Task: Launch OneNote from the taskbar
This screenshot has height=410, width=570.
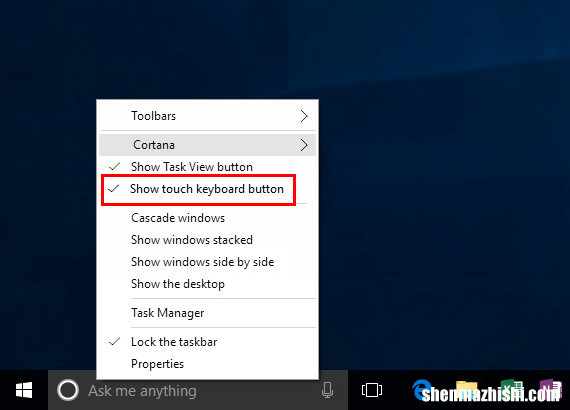Action: tap(551, 390)
